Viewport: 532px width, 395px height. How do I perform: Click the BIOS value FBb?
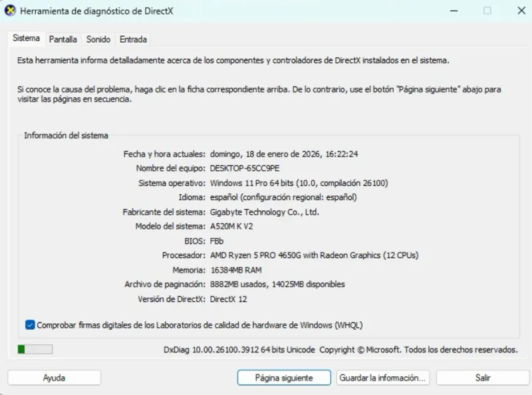(x=217, y=241)
